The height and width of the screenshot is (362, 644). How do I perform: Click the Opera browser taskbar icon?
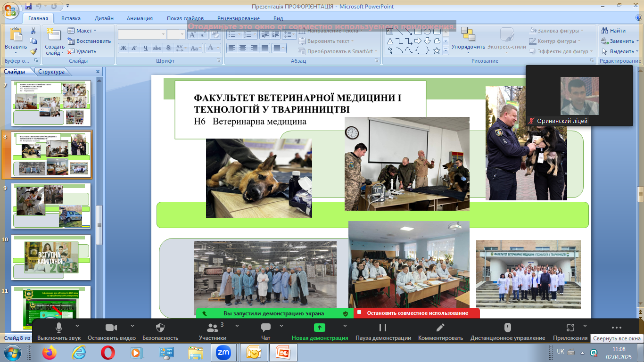coord(107,352)
